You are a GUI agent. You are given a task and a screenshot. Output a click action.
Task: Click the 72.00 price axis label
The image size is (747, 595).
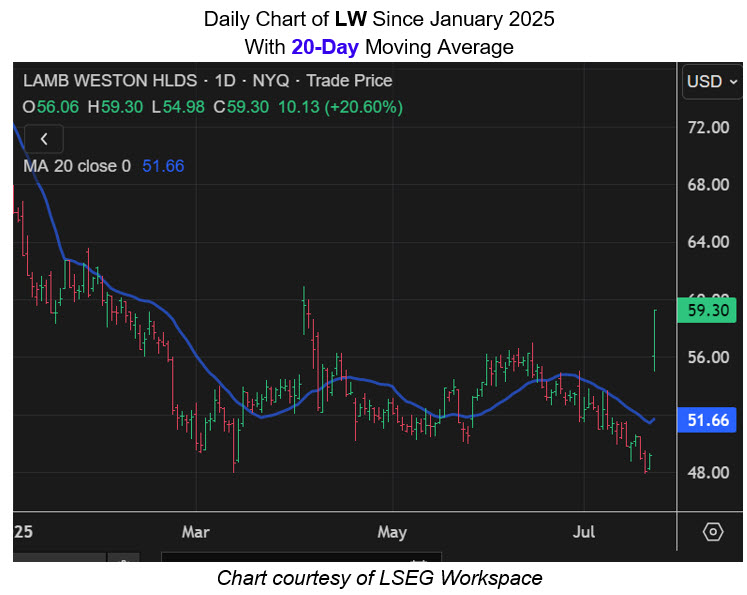[x=709, y=127]
